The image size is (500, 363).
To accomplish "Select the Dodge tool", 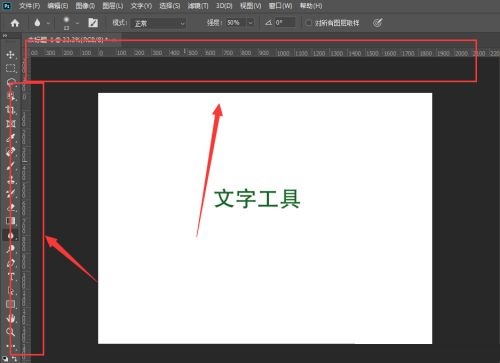I will pyautogui.click(x=10, y=249).
